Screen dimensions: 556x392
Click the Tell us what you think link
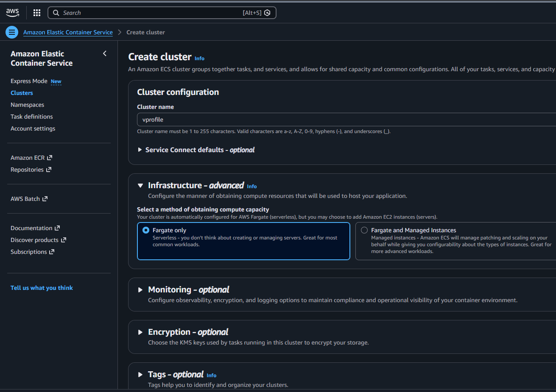pos(42,288)
